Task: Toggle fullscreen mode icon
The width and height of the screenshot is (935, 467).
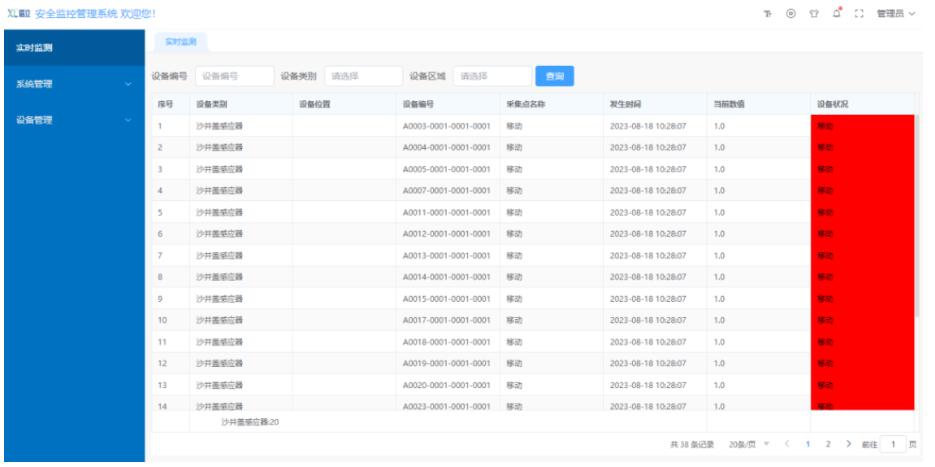Action: [858, 14]
